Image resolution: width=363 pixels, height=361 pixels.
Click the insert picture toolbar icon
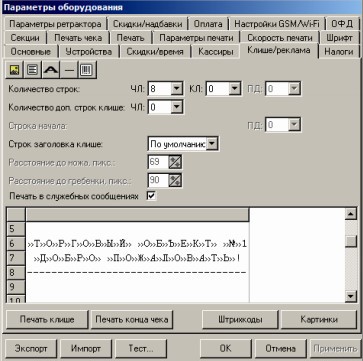14,70
